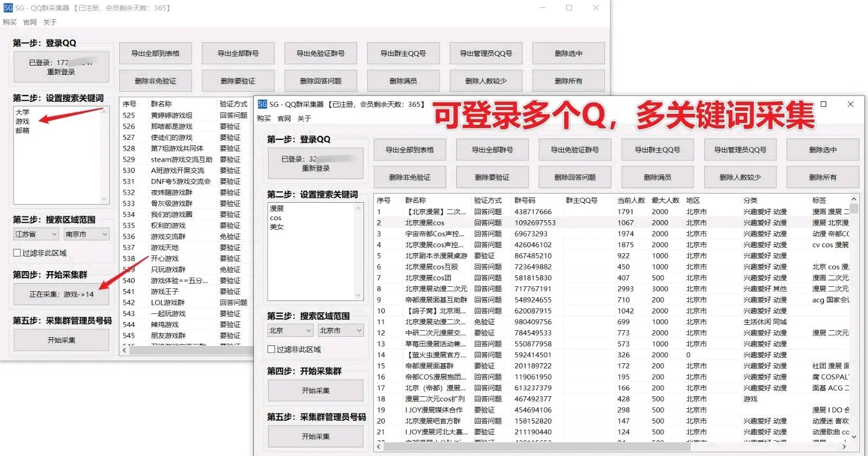Select row 北京剧本杀漫展桌游

point(612,256)
